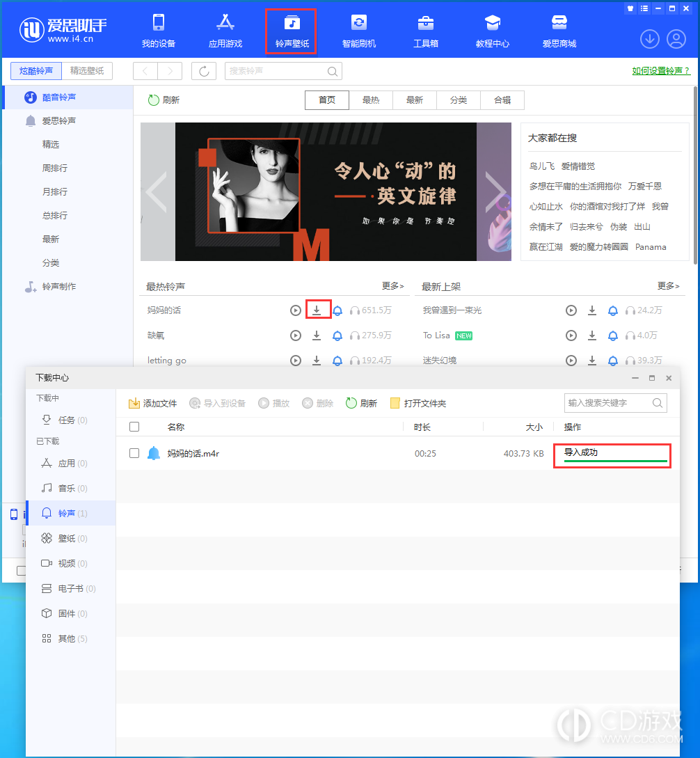
Task: Open the 我的设备 (My Device) section
Action: (x=159, y=30)
